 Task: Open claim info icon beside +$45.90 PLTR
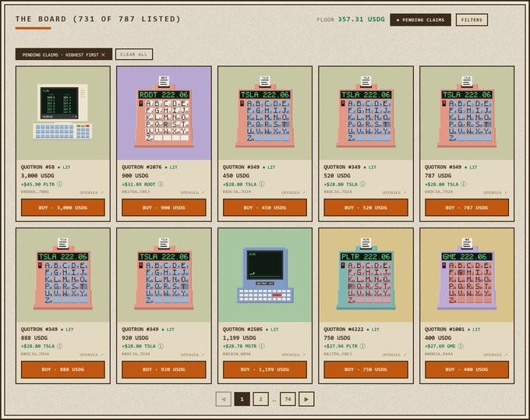pos(59,184)
